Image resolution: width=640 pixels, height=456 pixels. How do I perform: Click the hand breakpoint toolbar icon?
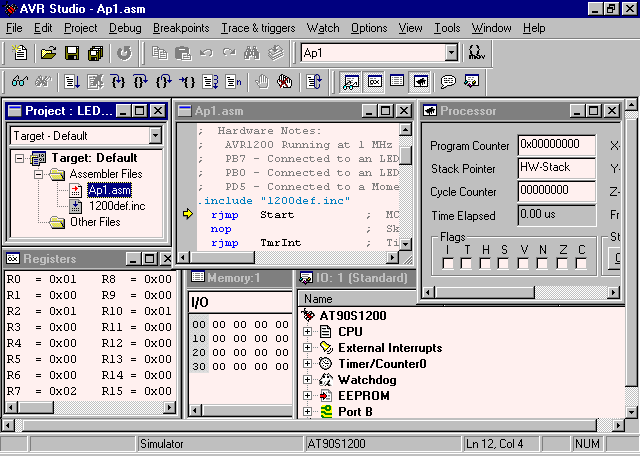coord(262,82)
